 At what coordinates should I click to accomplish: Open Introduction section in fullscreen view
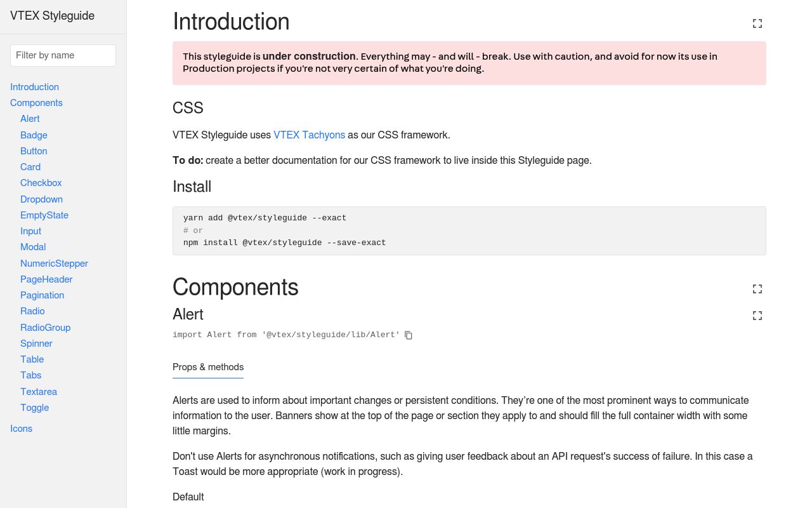pos(757,23)
